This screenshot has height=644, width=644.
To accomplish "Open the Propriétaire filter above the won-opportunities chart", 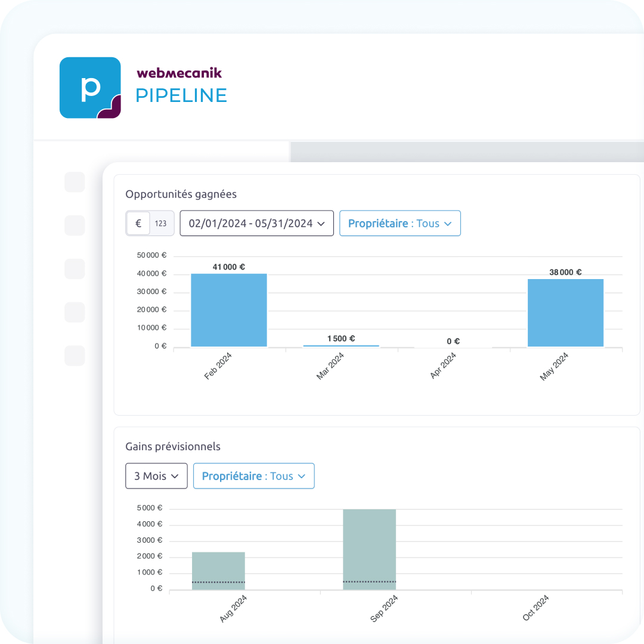I will click(x=400, y=223).
